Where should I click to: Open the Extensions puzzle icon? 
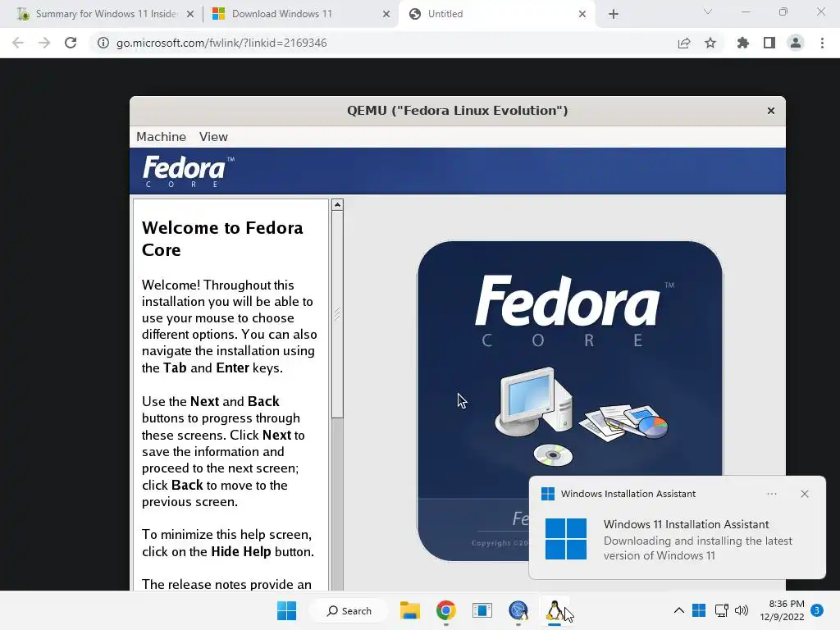743,43
